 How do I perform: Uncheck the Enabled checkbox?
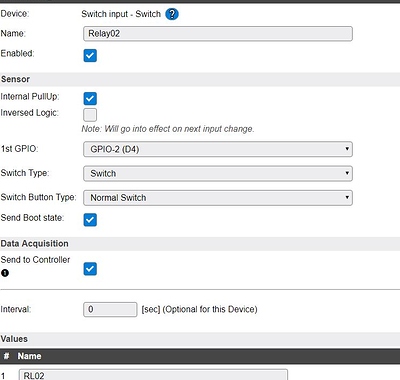pyautogui.click(x=90, y=55)
